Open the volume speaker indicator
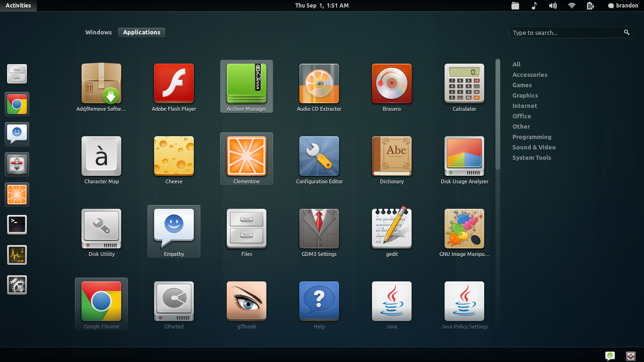Image resolution: width=644 pixels, height=362 pixels. 553,6
